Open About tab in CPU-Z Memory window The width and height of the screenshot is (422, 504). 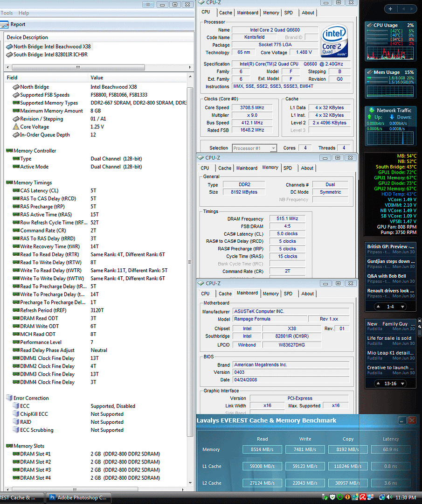point(307,168)
